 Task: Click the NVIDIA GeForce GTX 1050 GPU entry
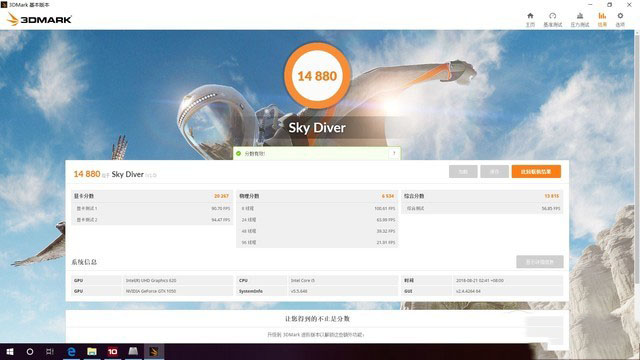click(151, 291)
